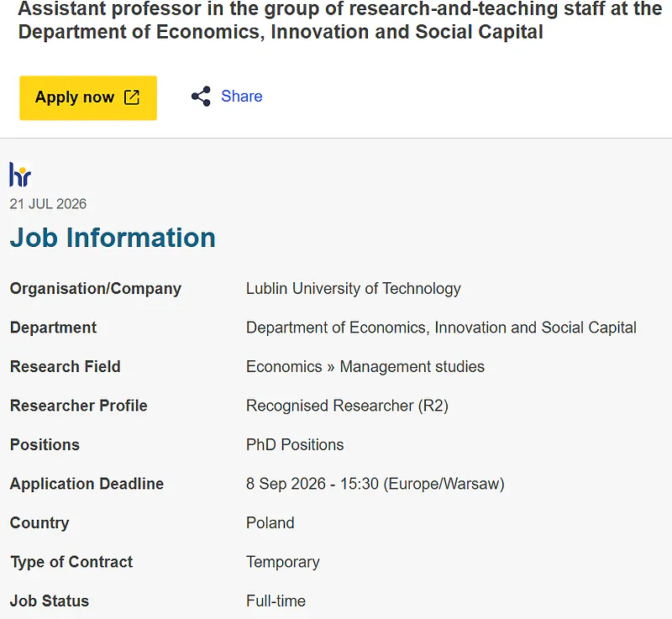This screenshot has height=619, width=672.
Task: Click Recognised Researcher (R2) value
Action: (347, 406)
